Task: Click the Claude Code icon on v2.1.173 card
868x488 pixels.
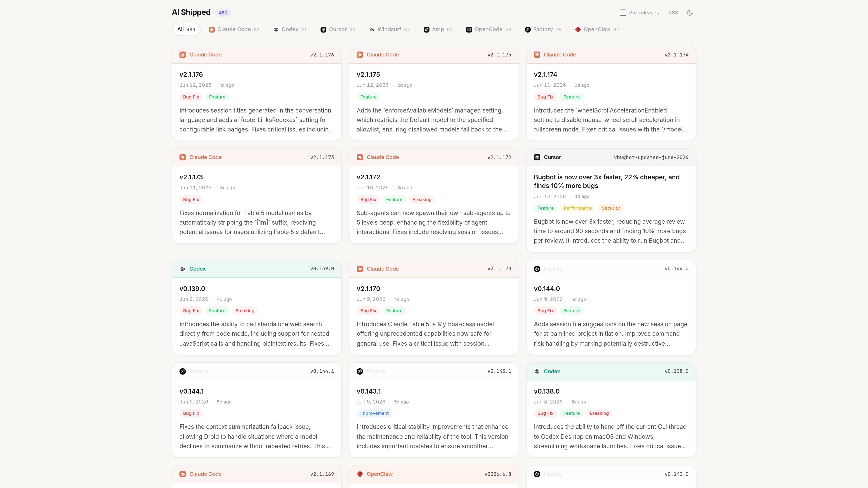Action: [183, 157]
